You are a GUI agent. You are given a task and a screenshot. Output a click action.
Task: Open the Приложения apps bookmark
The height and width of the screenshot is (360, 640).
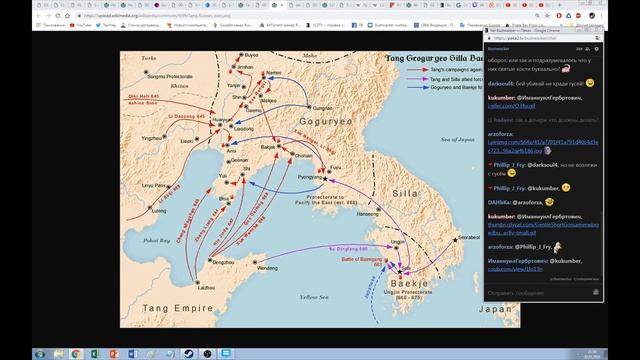pyautogui.click(x=51, y=25)
